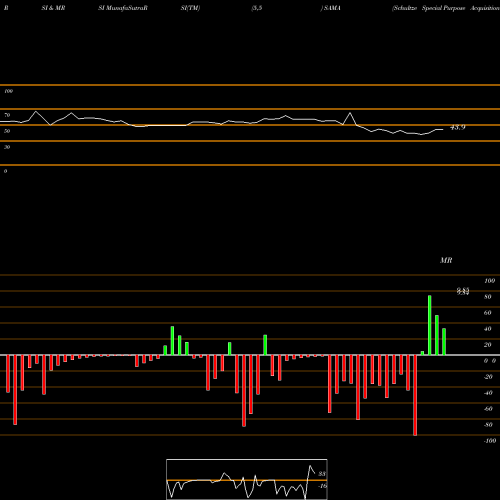Viewport: 500px width, 500px height.
Task: Click the -20 label on MR axis
Action: [x=488, y=377]
